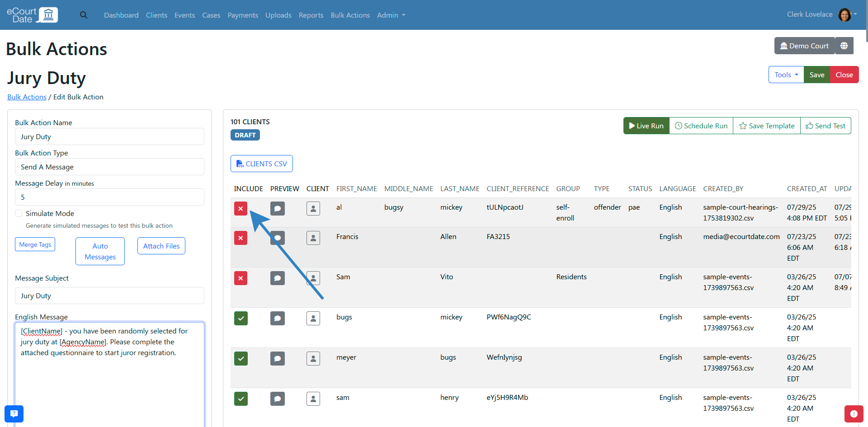
Task: Open Payments in navigation
Action: (x=243, y=15)
